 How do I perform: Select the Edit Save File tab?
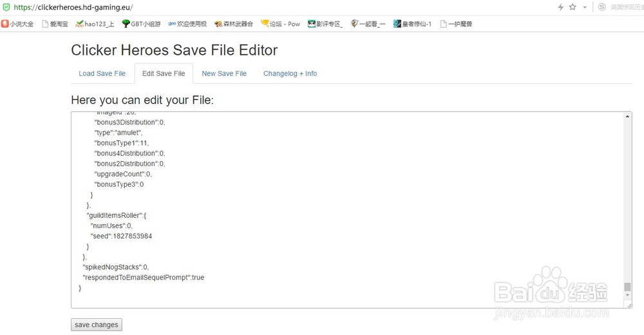coord(164,73)
